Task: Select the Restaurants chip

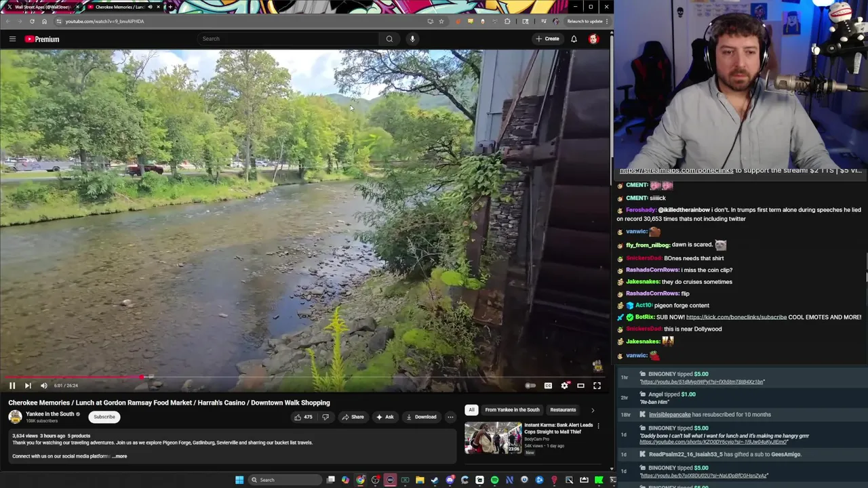Action: pos(563,409)
